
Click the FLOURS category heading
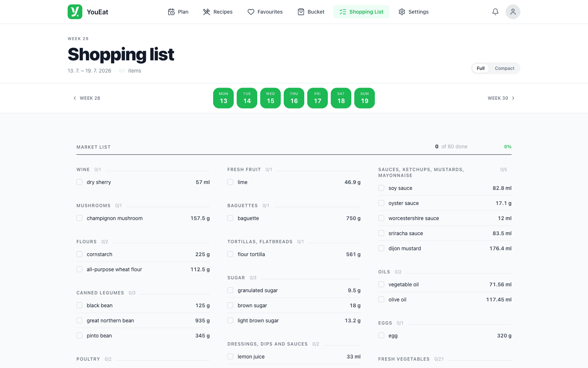[x=86, y=242]
